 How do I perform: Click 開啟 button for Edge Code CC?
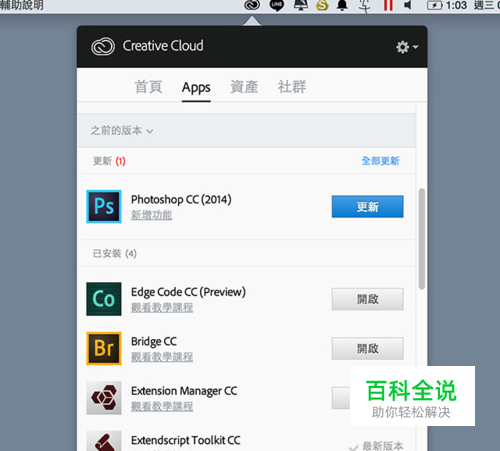(x=367, y=299)
